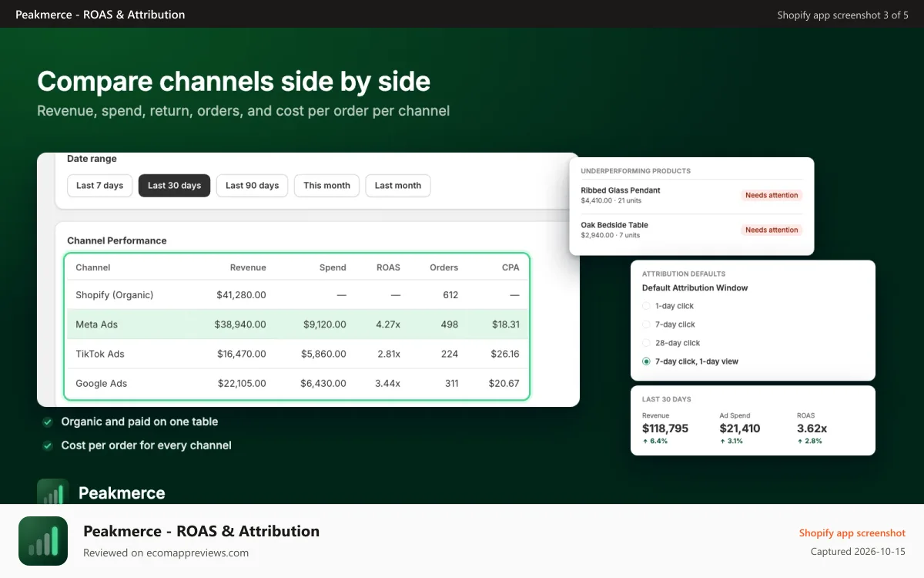Viewport: 924px width, 578px height.
Task: Click the $18.31 CPA value
Action: [506, 324]
